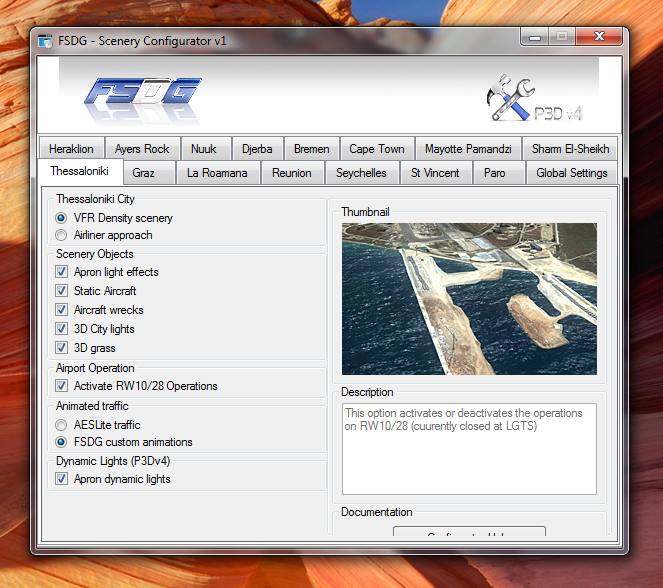The width and height of the screenshot is (663, 588).
Task: Click inside the Description text box
Action: (x=468, y=448)
